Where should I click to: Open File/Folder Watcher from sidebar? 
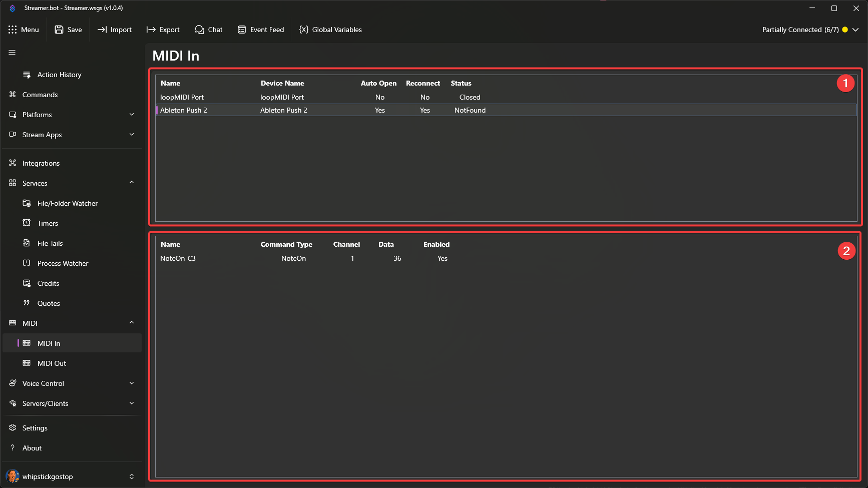pos(67,203)
